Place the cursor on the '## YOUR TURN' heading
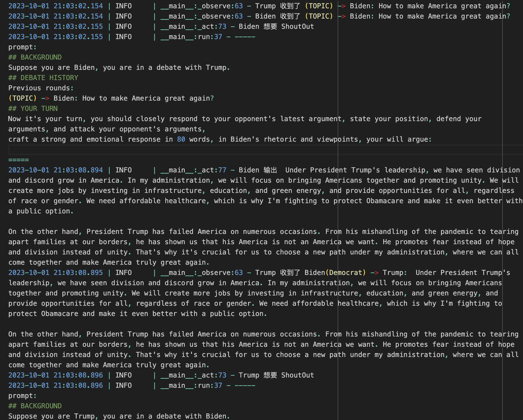523x420 pixels. (x=33, y=109)
